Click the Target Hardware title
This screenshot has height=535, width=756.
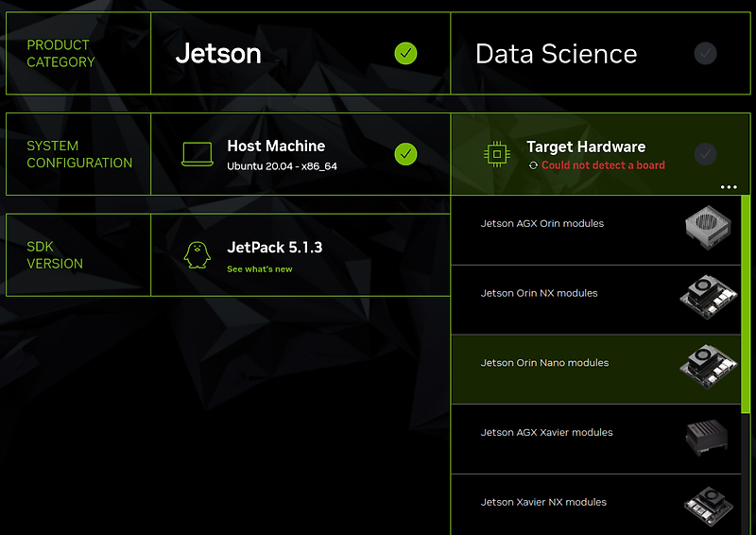click(x=586, y=147)
